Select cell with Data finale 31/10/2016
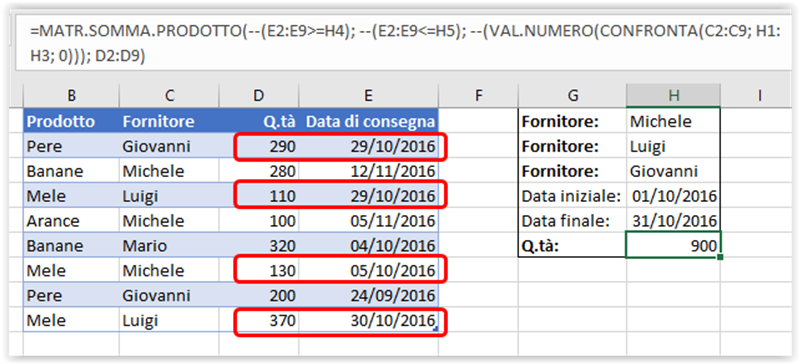This screenshot has width=800, height=364. pyautogui.click(x=673, y=221)
